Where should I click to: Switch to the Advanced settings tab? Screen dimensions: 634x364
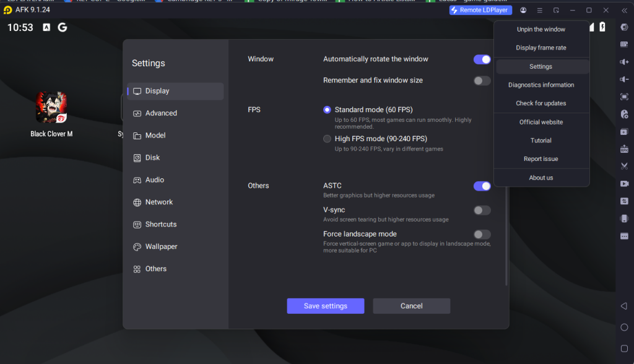pos(161,113)
